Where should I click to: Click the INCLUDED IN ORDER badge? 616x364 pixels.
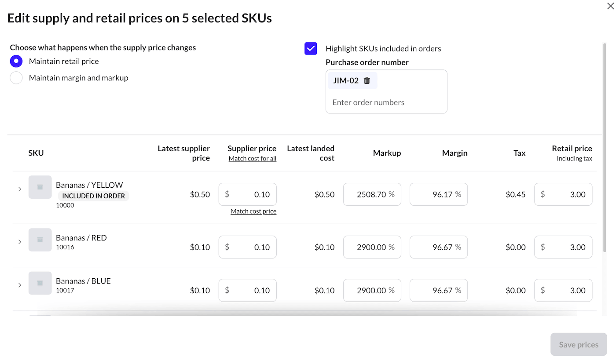tap(93, 196)
